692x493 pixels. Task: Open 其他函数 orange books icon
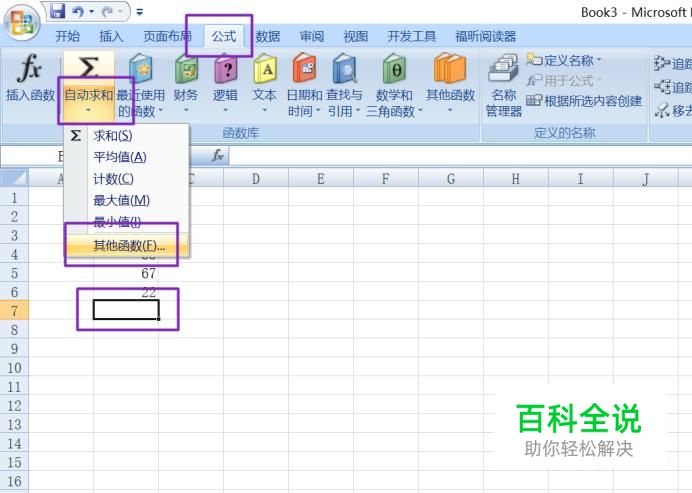click(450, 68)
